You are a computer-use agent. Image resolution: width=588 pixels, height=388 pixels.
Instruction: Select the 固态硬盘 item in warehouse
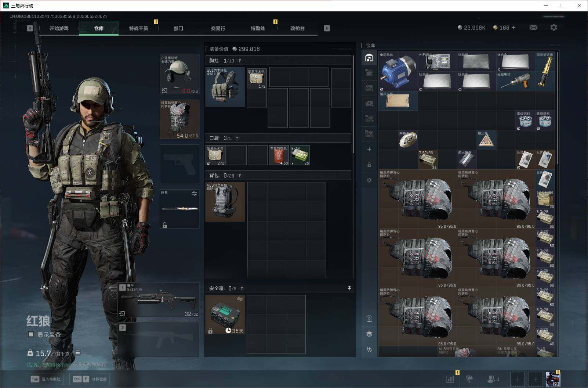tap(467, 160)
